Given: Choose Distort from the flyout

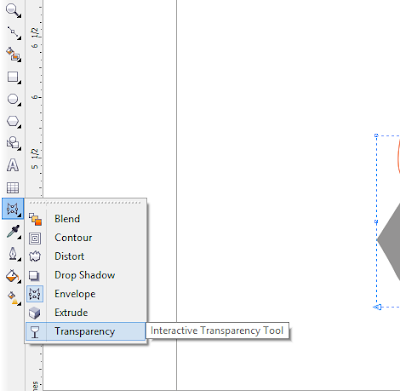Looking at the screenshot, I should pyautogui.click(x=86, y=256).
